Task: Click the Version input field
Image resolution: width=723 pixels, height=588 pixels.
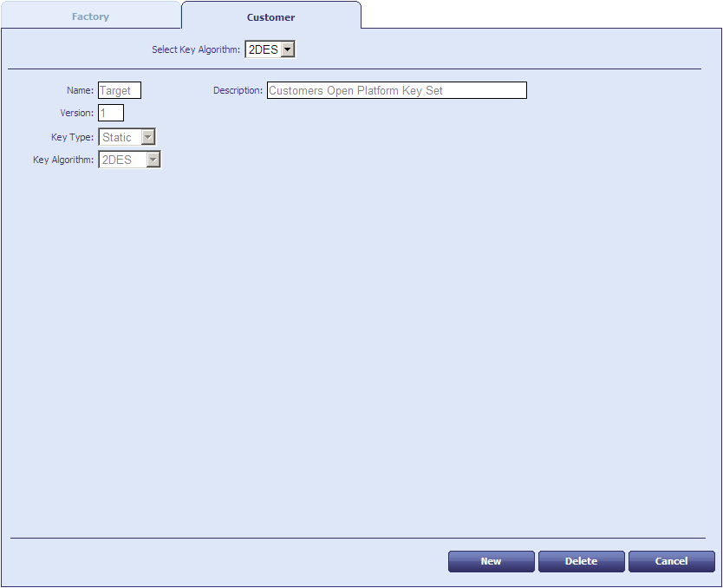Action: click(111, 113)
